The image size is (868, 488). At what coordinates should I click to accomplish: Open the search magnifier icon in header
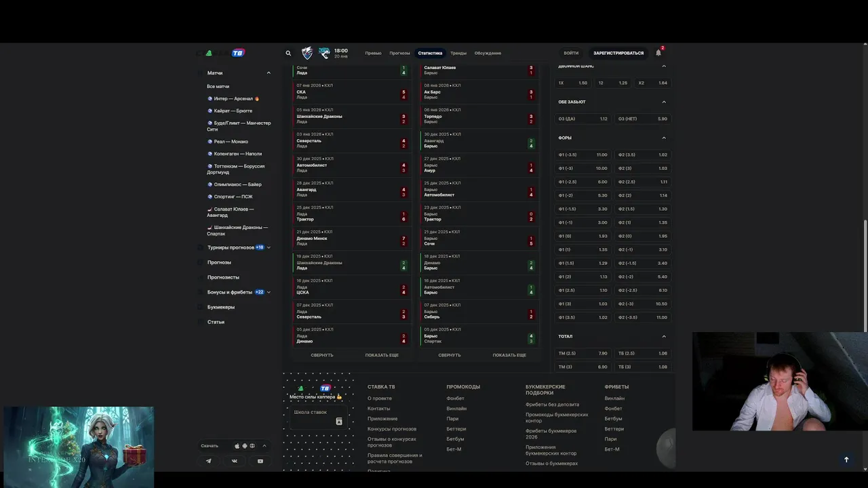(x=288, y=53)
